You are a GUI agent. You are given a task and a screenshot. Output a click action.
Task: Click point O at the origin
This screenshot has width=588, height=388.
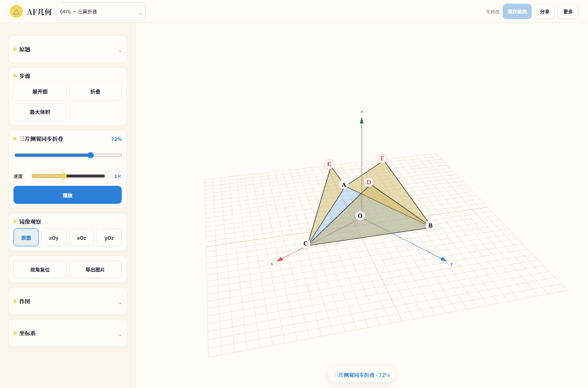[x=360, y=216]
